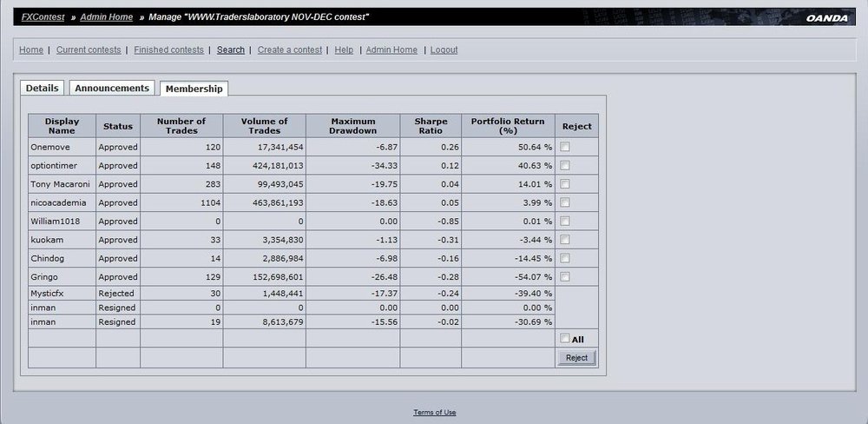Open the Search link
Image resolution: width=868 pixels, height=424 pixels.
(231, 50)
